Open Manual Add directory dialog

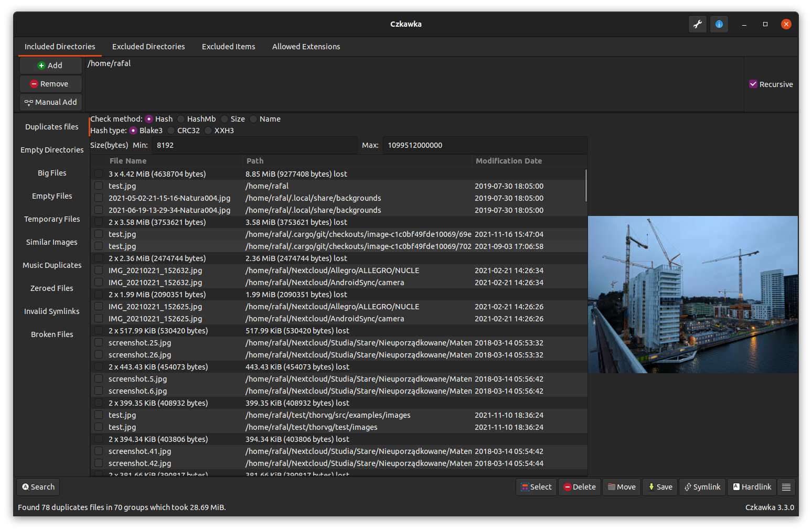(x=50, y=102)
